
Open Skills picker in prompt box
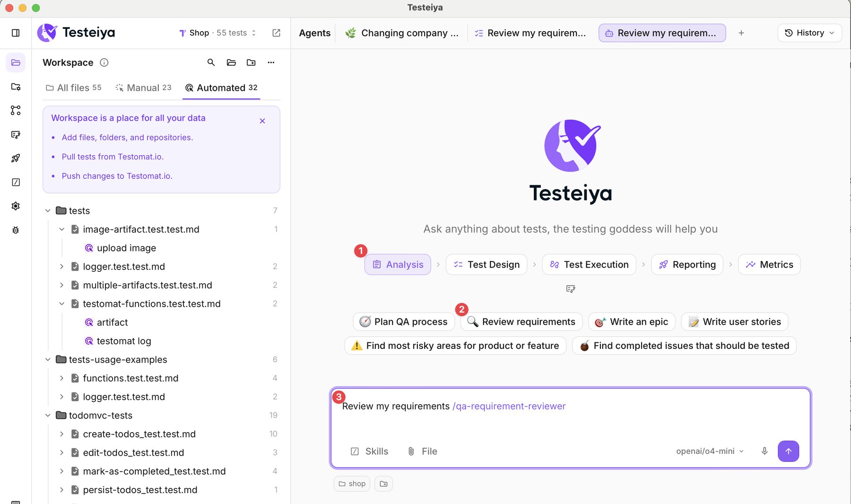coord(369,452)
